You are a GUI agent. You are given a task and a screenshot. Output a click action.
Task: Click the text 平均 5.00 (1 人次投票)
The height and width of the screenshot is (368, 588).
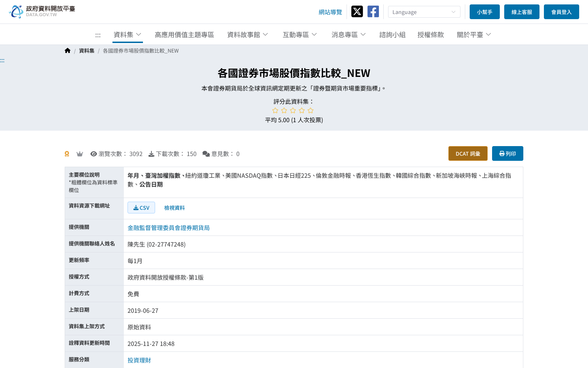[x=294, y=120]
